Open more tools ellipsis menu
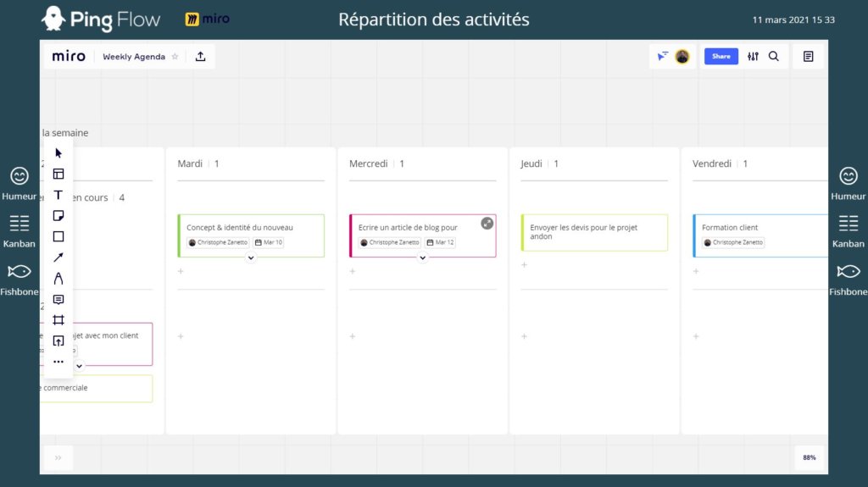 (x=58, y=362)
